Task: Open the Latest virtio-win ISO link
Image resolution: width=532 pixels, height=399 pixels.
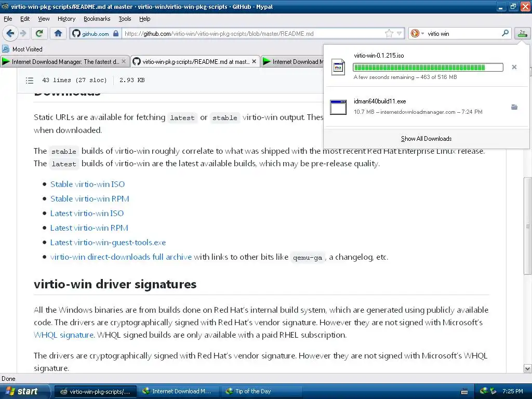Action: pos(87,213)
